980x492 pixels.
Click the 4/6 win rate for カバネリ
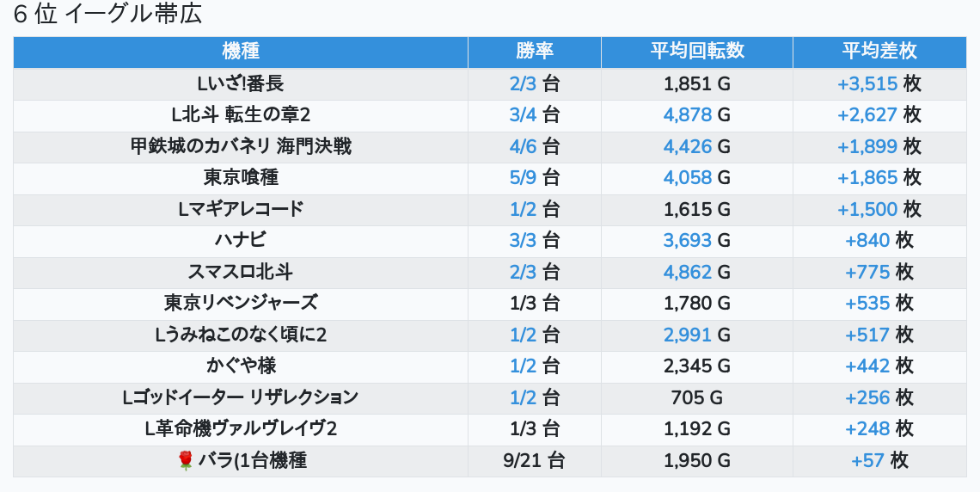[524, 147]
